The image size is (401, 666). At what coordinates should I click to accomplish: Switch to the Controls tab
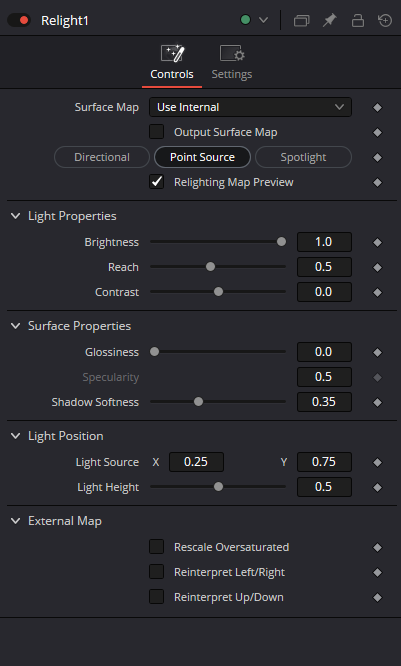172,63
